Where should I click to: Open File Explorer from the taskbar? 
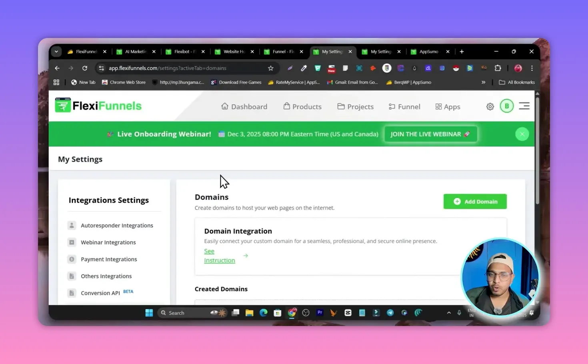(249, 313)
